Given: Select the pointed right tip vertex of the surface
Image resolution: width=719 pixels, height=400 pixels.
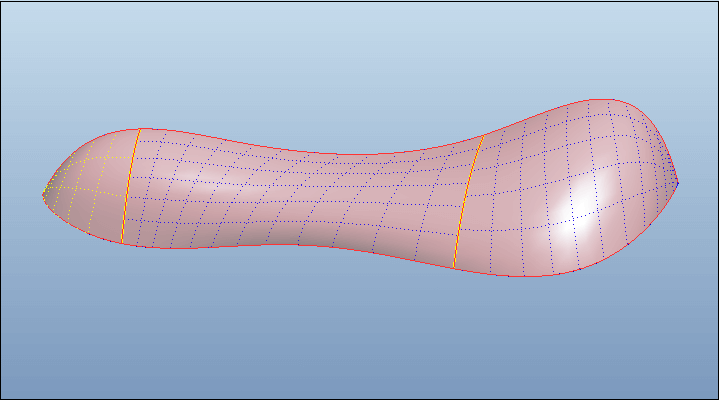Looking at the screenshot, I should (678, 183).
